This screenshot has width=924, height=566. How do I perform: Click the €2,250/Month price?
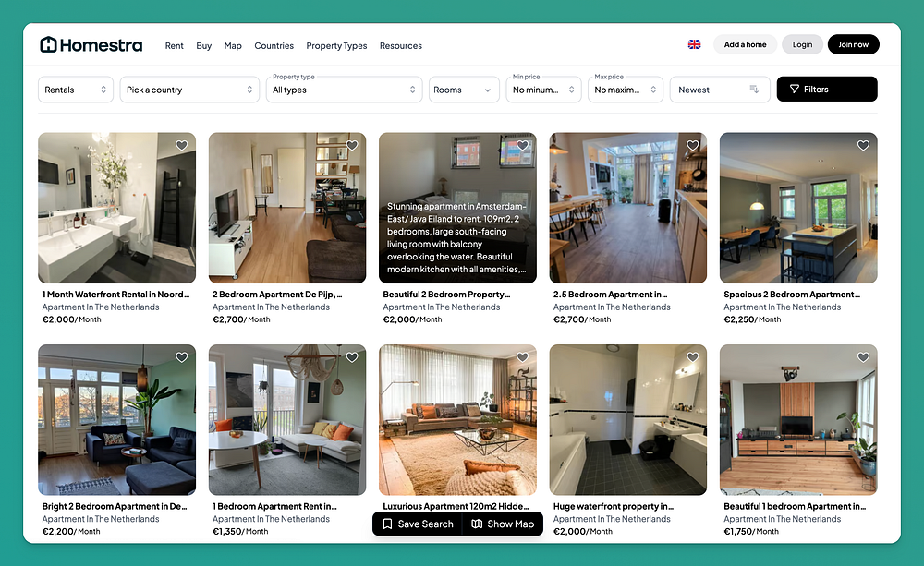[x=752, y=319]
